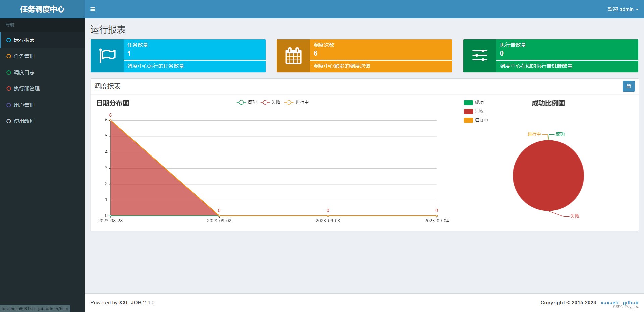Click the 任务数量 card title

tap(138, 45)
